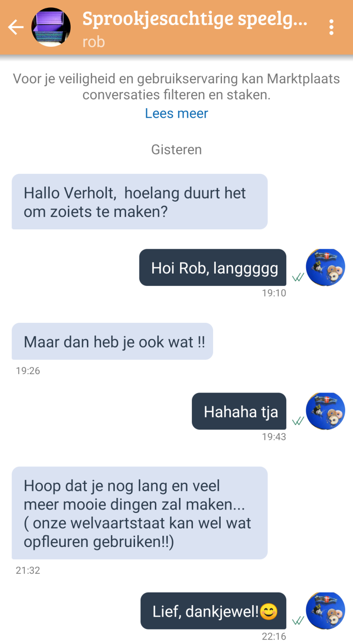Tap avatar next to Hahaha tja message
This screenshot has height=644, width=353.
326,411
